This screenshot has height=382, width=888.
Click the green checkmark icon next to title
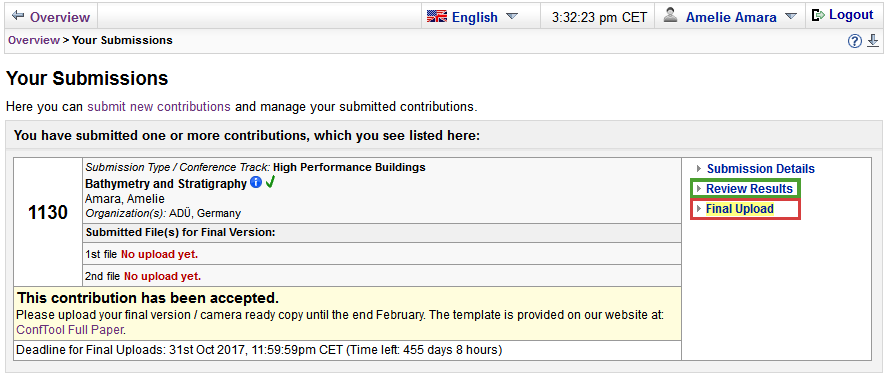click(270, 182)
